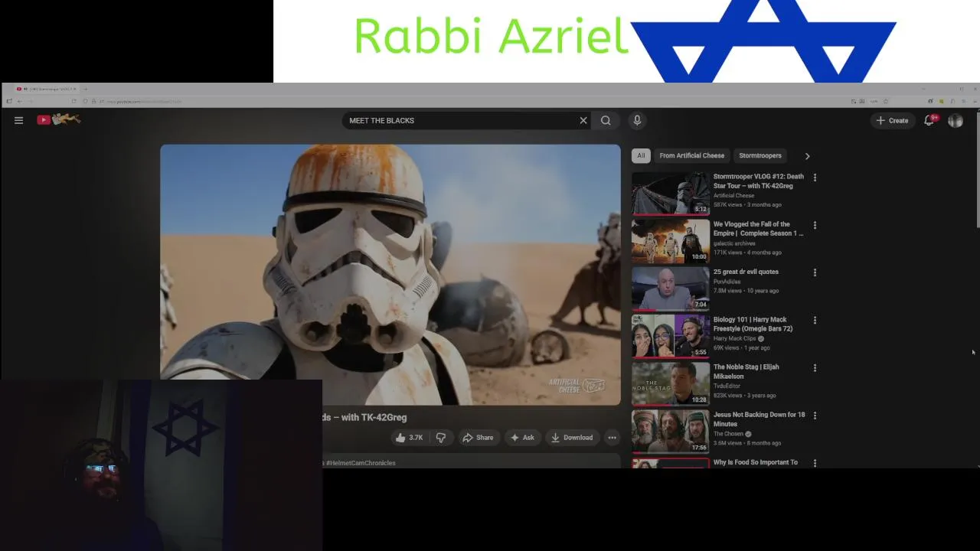
Task: Open options for The Noble Stag video
Action: pos(815,368)
